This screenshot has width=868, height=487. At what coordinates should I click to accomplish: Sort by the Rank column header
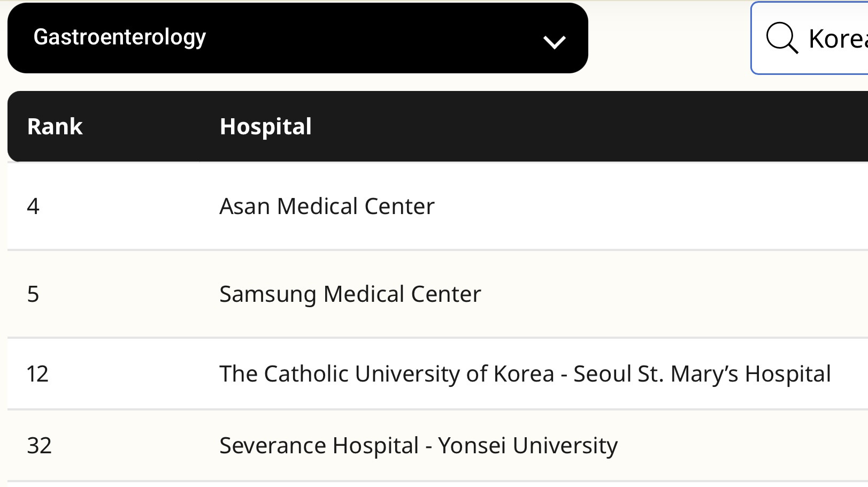55,127
